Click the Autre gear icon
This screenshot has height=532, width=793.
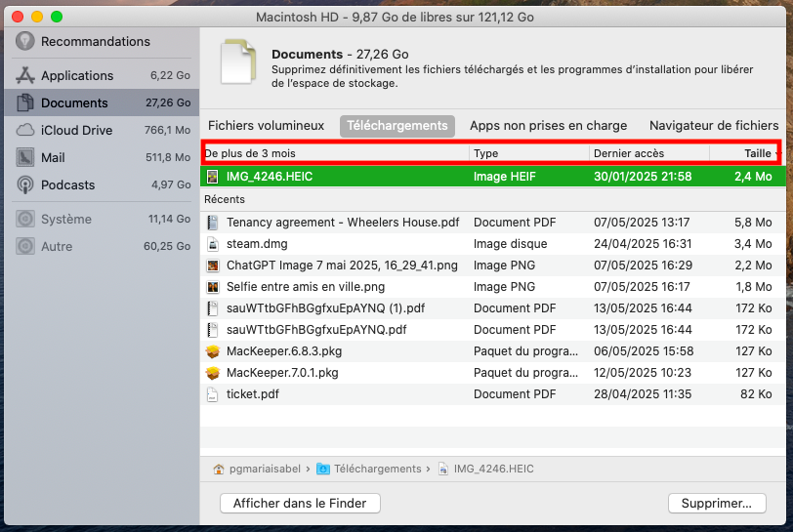pyautogui.click(x=24, y=246)
